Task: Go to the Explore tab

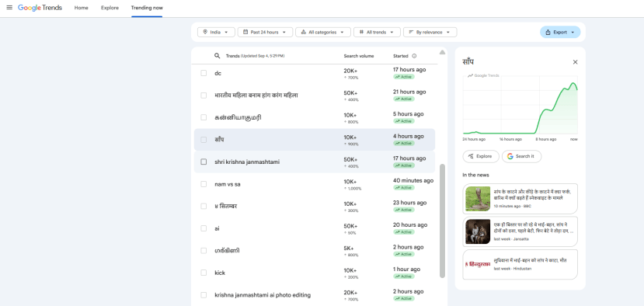Action: (110, 8)
